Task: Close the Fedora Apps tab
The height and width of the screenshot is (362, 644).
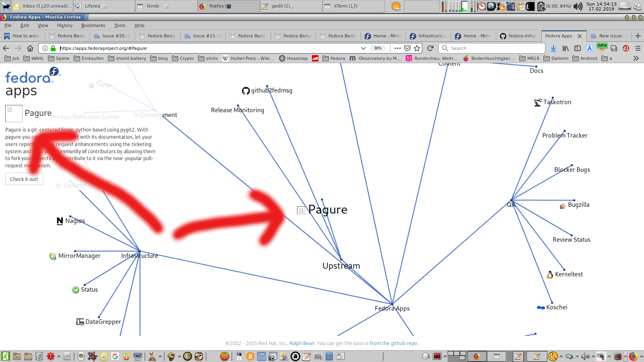Action: (x=580, y=36)
